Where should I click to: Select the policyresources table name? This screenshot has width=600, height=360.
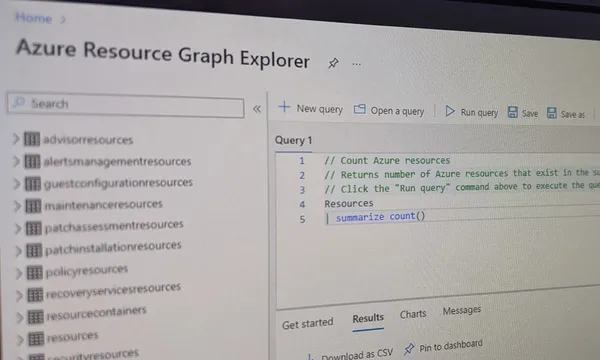click(87, 271)
